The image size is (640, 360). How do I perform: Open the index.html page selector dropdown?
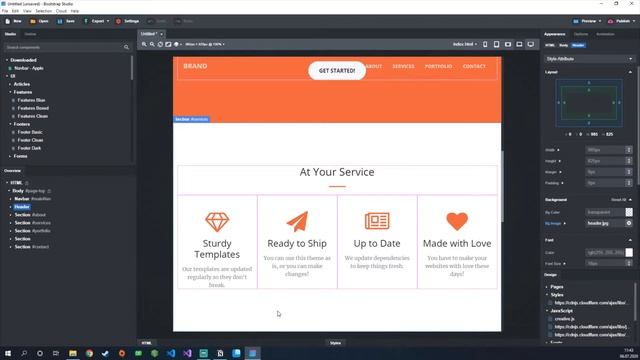[464, 44]
